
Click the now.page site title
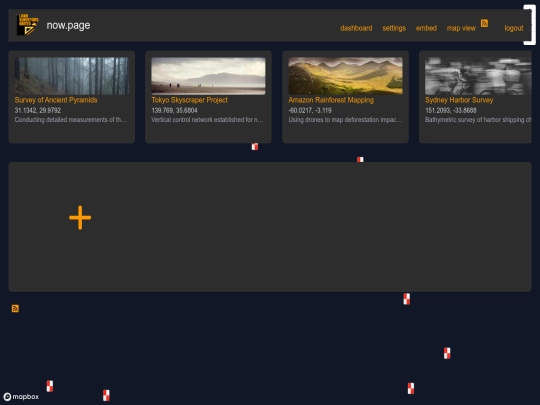(x=68, y=25)
